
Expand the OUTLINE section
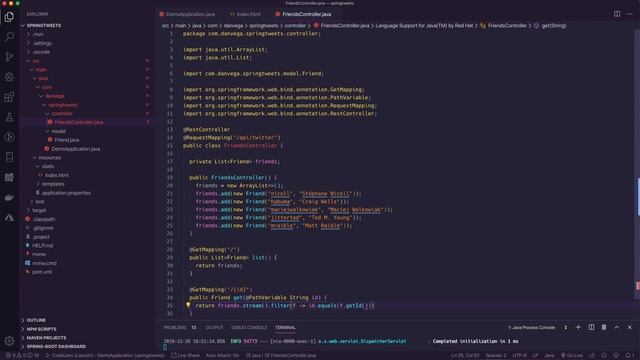36,320
